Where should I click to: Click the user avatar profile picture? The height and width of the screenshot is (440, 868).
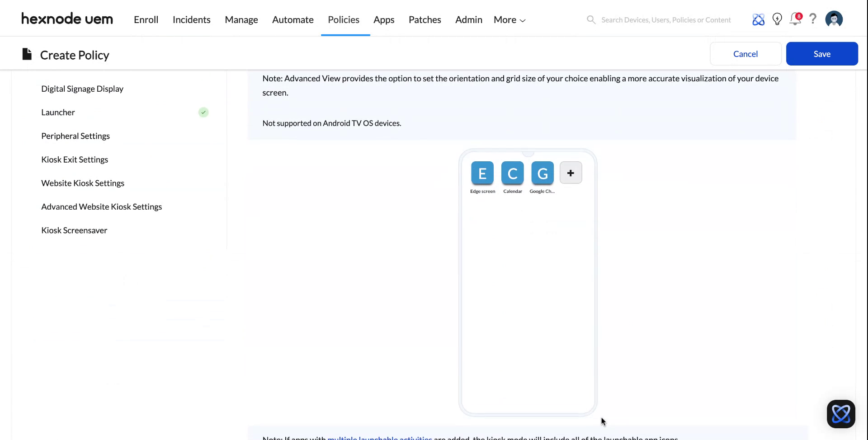pos(834,19)
